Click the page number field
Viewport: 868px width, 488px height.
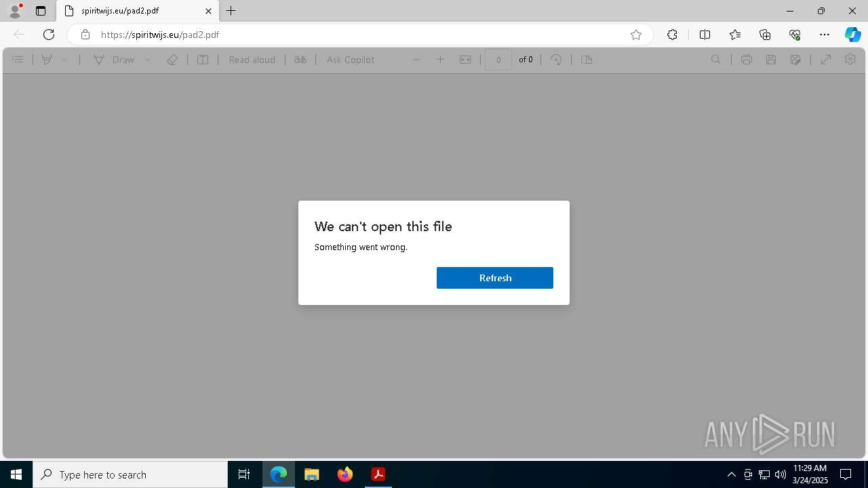point(498,60)
